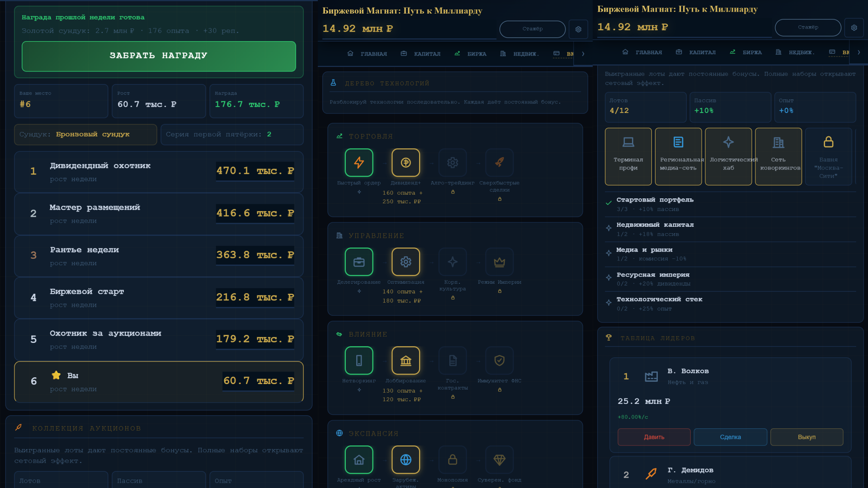868x488 pixels.
Task: Select the Суверен. фонд diamond node
Action: tap(500, 460)
